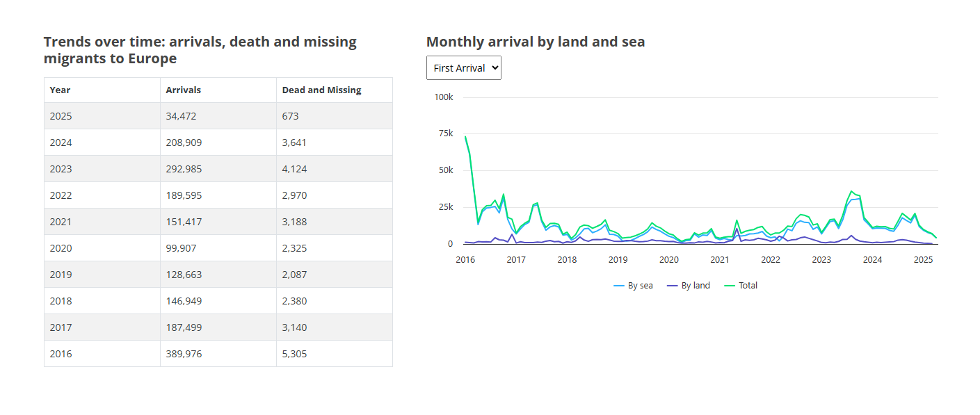Screen dimensions: 980x415
Task: Select the 2025 row year cell
Action: point(61,116)
